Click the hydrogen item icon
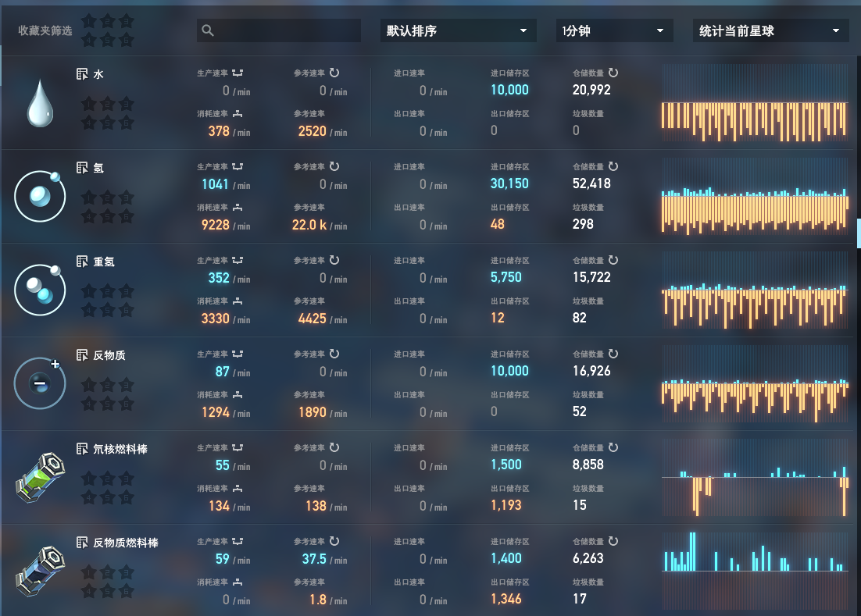861x616 pixels. coord(40,197)
